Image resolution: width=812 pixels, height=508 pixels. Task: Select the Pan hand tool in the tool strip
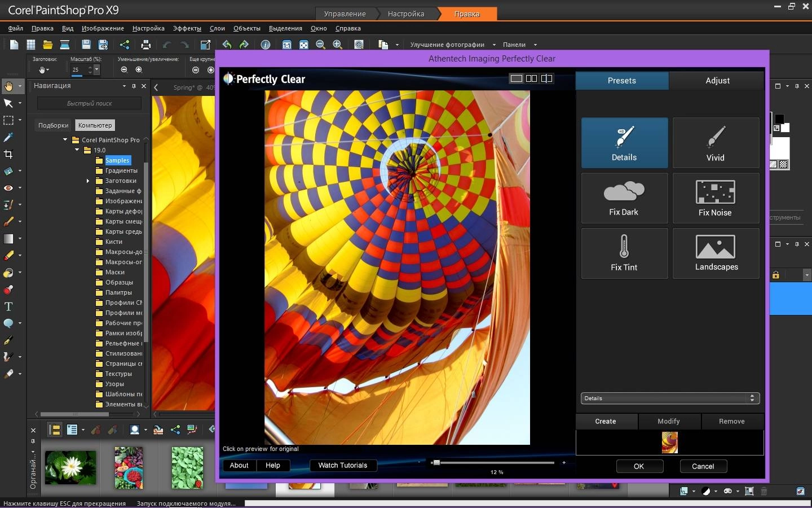(8, 86)
